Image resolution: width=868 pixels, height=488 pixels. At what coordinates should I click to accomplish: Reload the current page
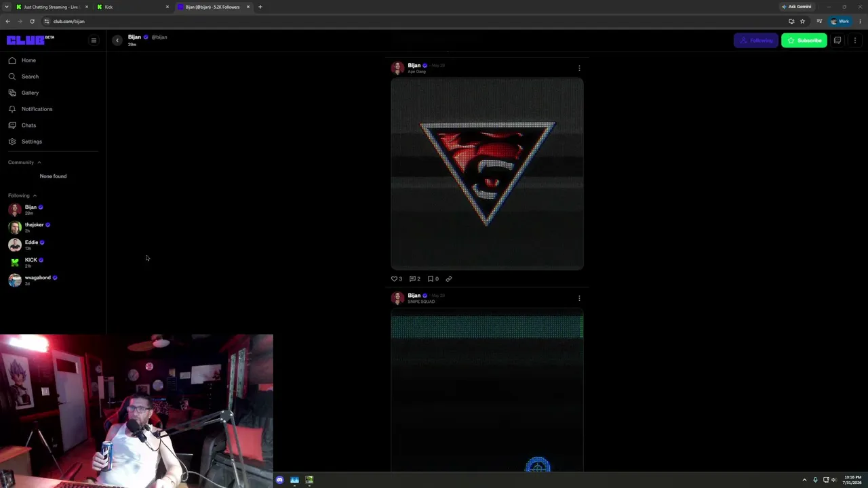[32, 21]
